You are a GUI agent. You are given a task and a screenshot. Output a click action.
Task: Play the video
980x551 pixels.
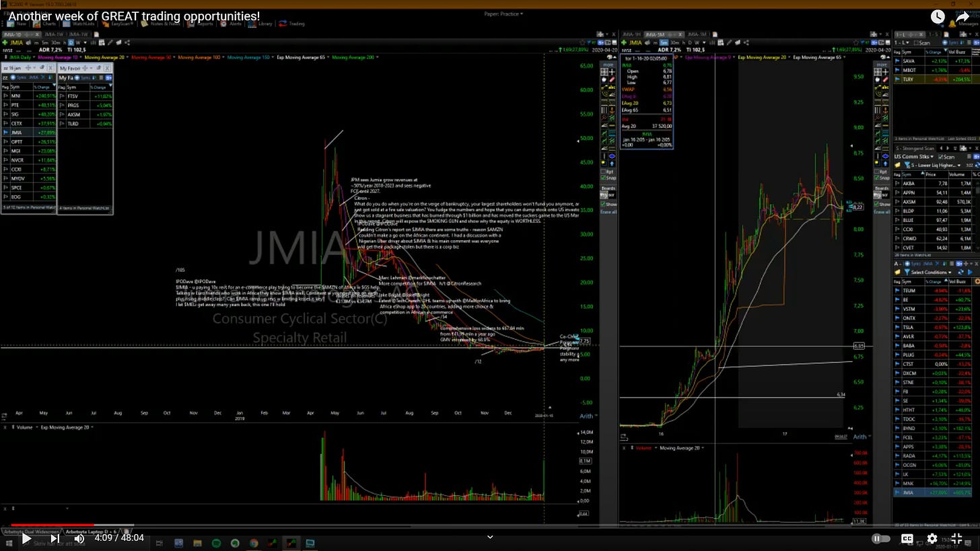coord(26,538)
